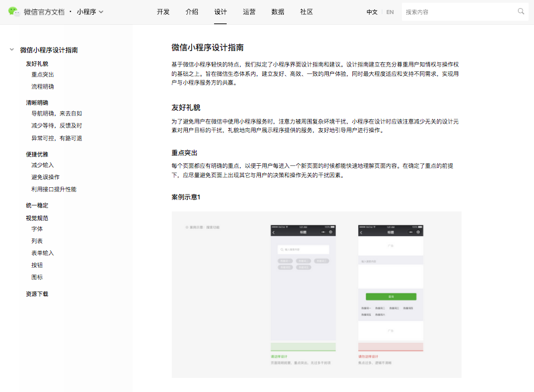Open 图标 sidebar item

pos(37,277)
